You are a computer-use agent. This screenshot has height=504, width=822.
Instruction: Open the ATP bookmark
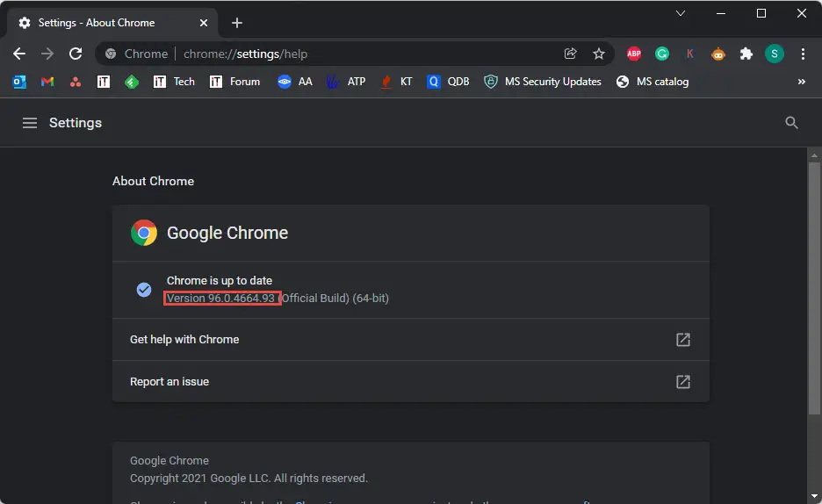pyautogui.click(x=346, y=82)
